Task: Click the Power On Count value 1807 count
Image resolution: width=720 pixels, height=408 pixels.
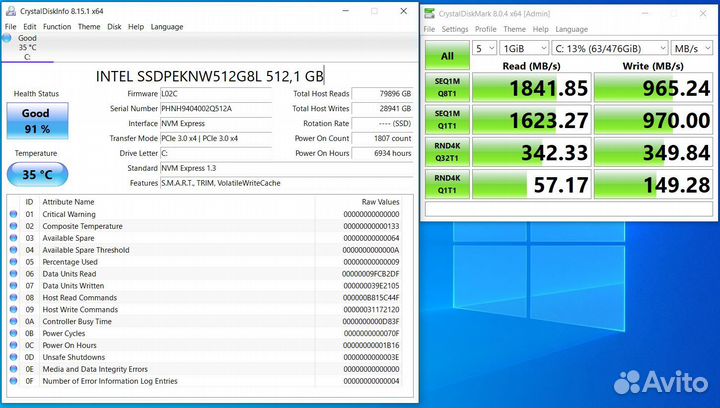Action: click(382, 138)
